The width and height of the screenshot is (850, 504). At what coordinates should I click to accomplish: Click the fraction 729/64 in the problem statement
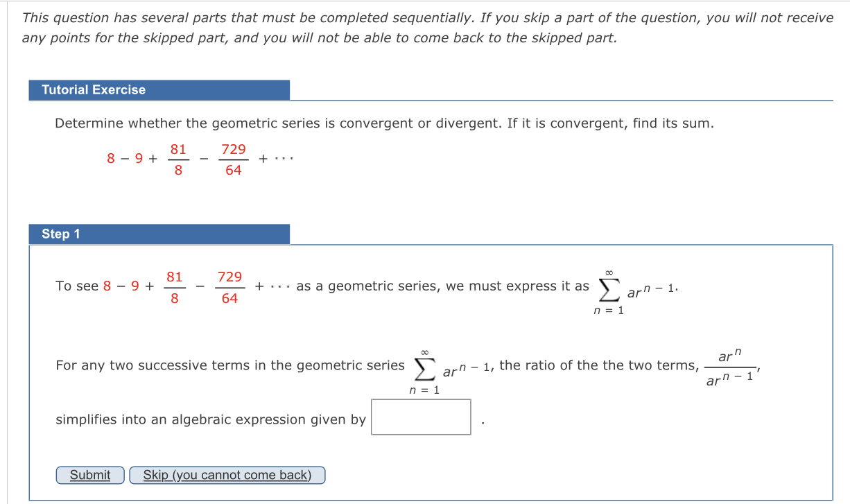[x=234, y=158]
